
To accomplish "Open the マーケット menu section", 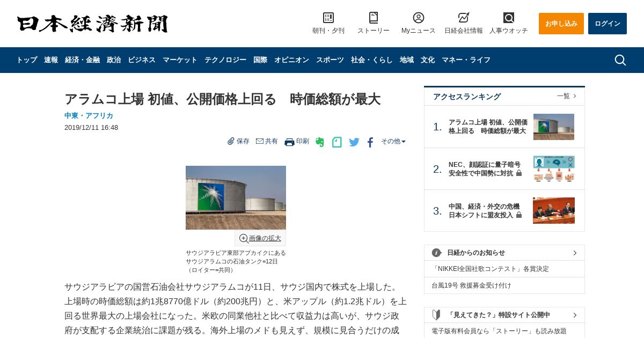I will (180, 60).
